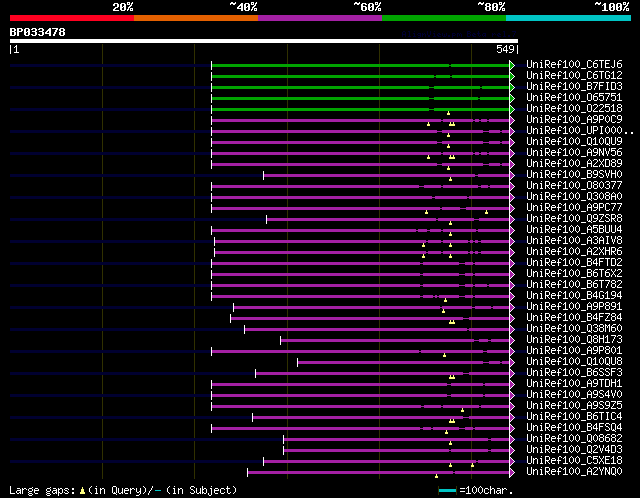Click the UniRef100_O22518 label

tap(574, 108)
